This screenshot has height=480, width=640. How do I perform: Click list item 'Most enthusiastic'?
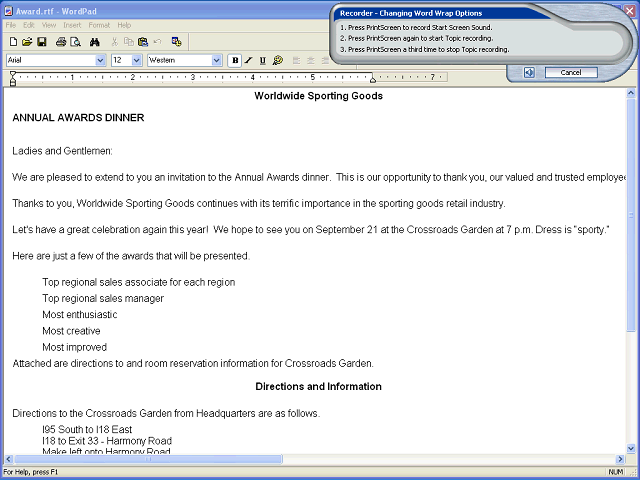point(80,315)
